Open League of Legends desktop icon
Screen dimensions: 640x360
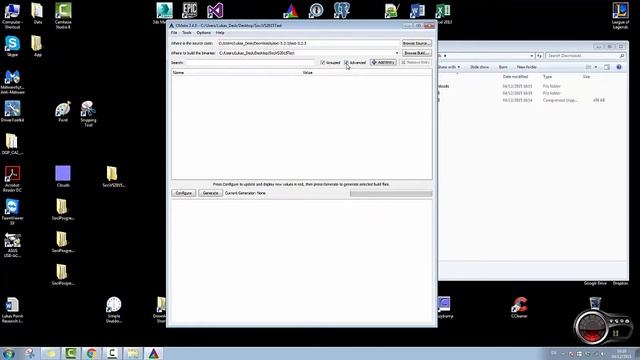click(x=620, y=15)
